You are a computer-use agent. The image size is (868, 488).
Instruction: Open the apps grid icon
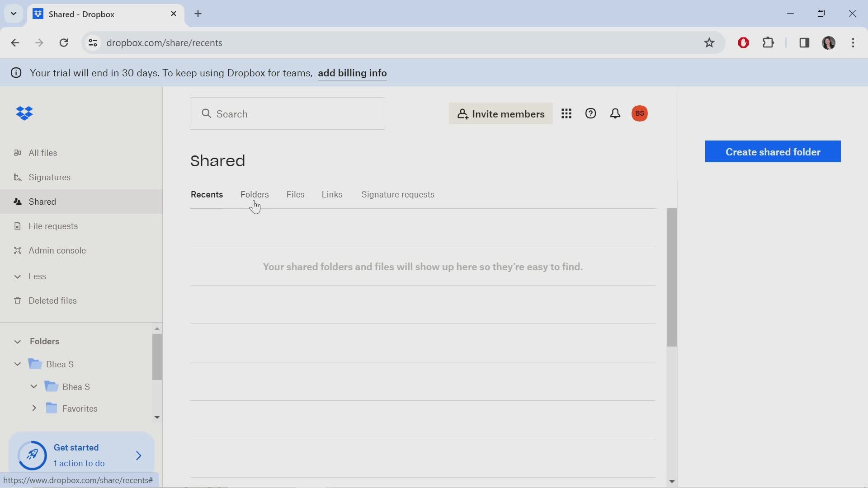(567, 113)
